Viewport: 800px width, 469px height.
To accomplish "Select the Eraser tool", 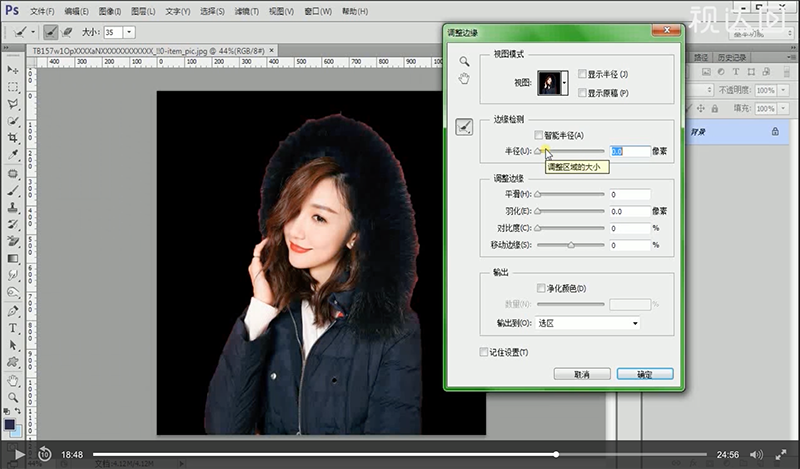I will click(x=13, y=241).
